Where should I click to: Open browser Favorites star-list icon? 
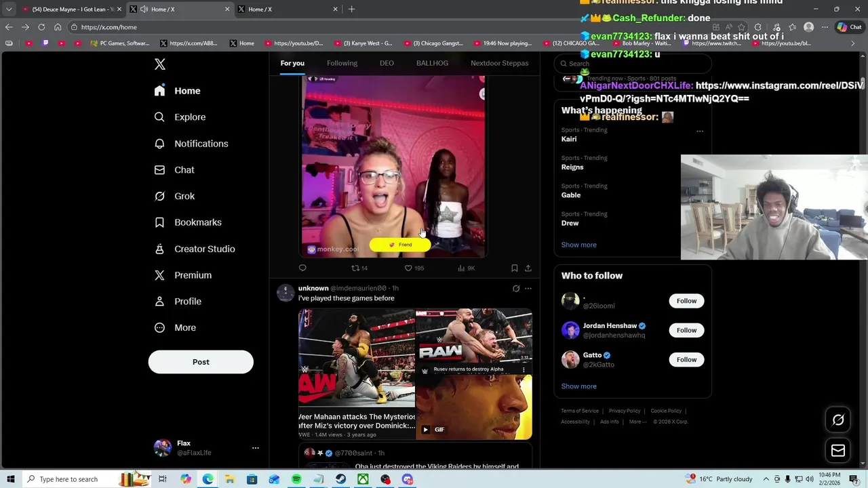(x=792, y=27)
